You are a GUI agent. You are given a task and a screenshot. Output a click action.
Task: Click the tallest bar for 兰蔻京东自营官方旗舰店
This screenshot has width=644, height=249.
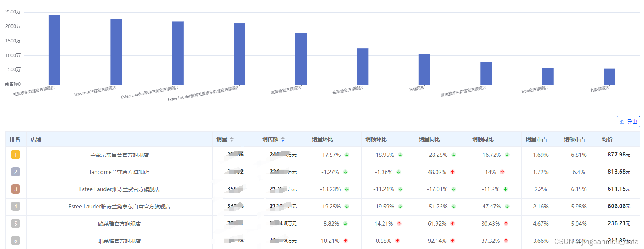coord(55,50)
